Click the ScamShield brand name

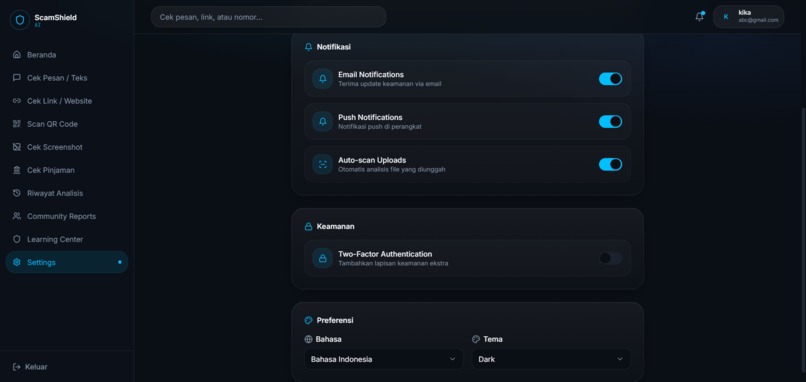pos(56,17)
